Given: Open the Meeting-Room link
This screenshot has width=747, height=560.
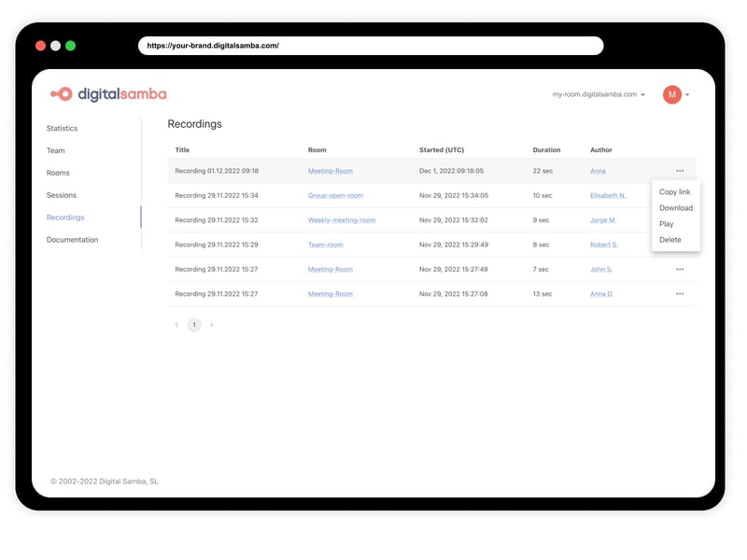Looking at the screenshot, I should [x=331, y=171].
